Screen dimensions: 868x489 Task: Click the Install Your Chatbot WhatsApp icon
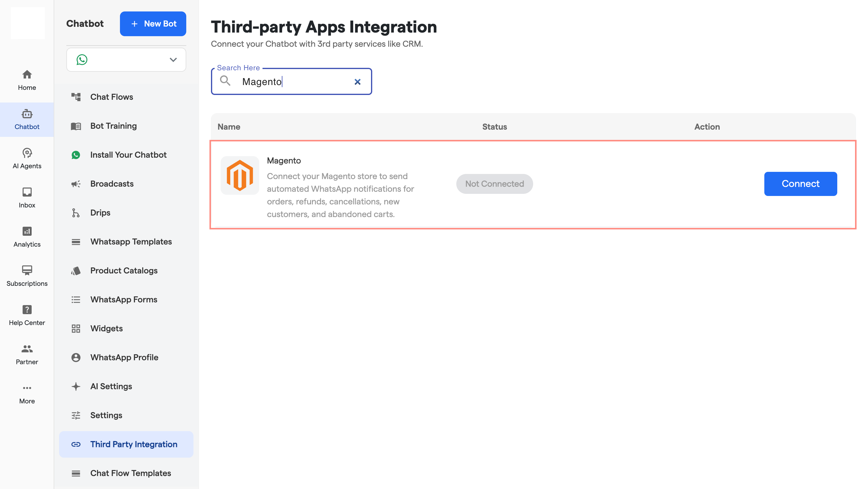pyautogui.click(x=76, y=155)
